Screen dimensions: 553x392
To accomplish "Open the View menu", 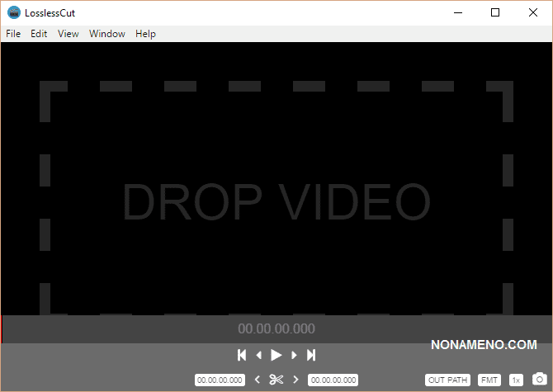I will tap(69, 34).
